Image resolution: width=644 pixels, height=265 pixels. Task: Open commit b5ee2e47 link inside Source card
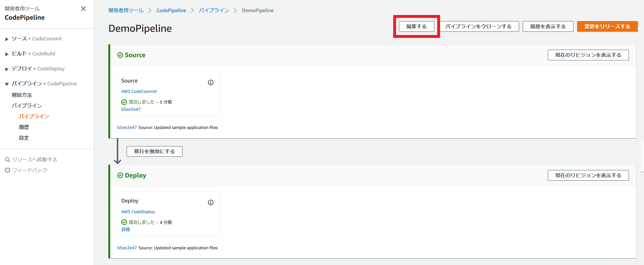[x=131, y=109]
